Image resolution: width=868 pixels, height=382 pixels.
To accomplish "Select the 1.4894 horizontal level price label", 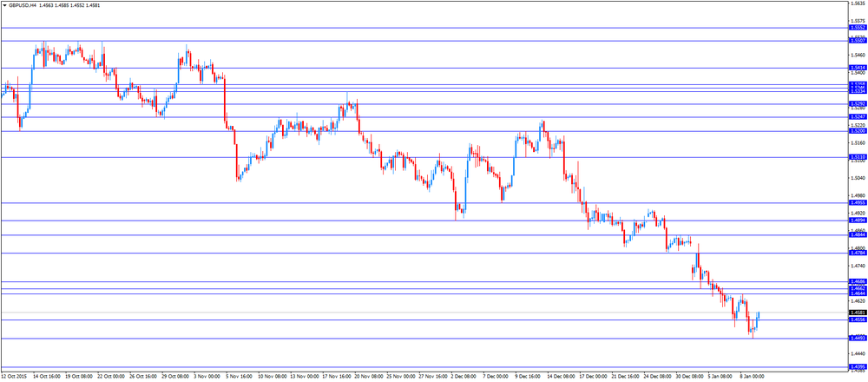I will pos(858,221).
